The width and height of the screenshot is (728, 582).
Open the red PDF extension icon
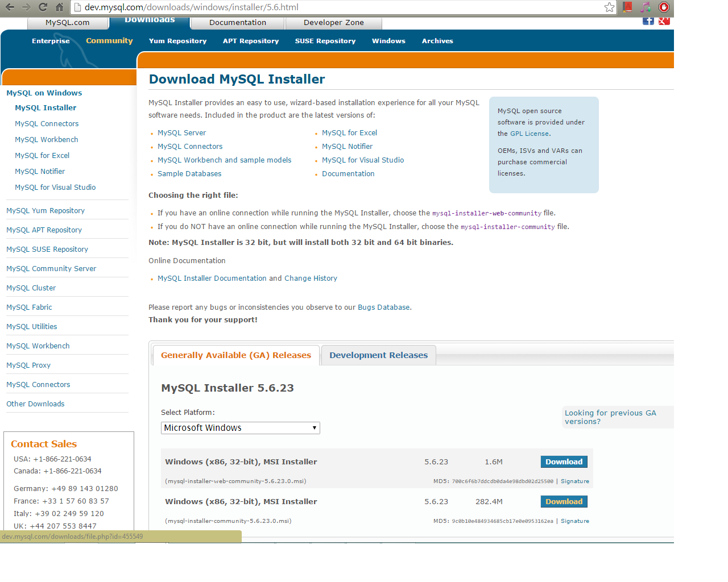[627, 7]
